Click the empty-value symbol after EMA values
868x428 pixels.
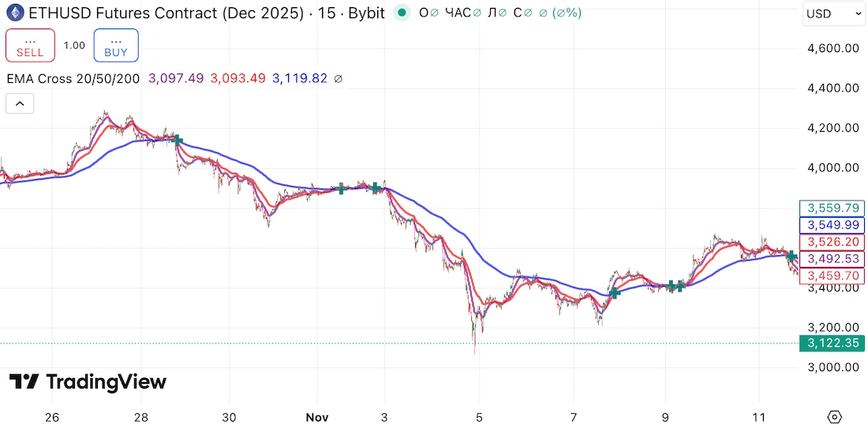(x=339, y=79)
